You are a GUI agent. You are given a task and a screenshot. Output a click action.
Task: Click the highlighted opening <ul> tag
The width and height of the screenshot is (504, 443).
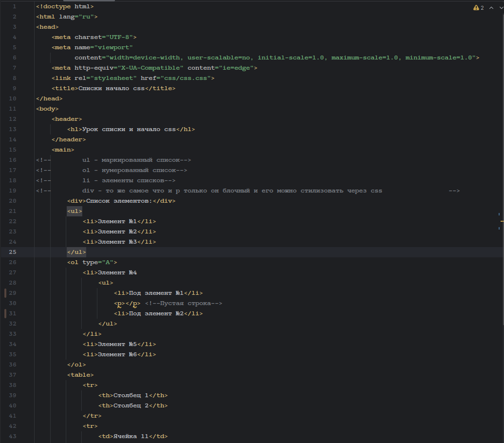point(75,211)
